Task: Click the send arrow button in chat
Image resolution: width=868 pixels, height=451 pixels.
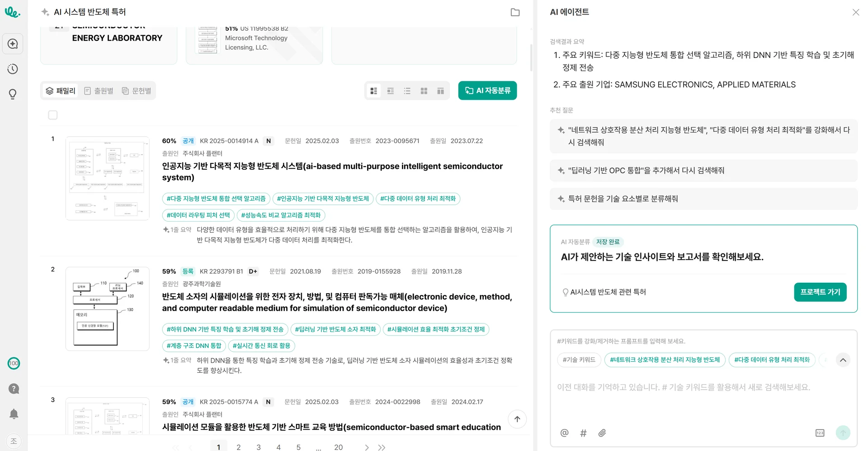Action: point(843,433)
